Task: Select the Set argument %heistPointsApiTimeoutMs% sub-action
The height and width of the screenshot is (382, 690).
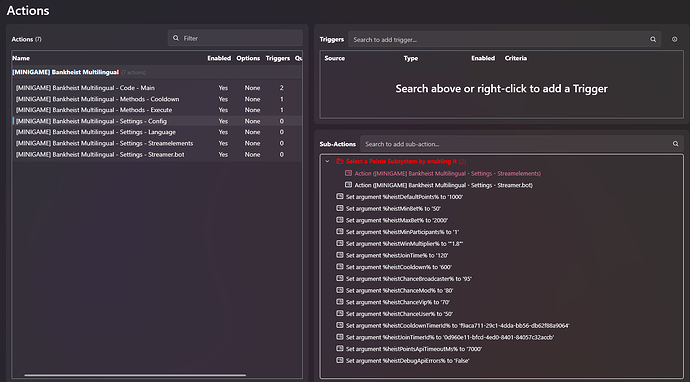Action: (414, 349)
